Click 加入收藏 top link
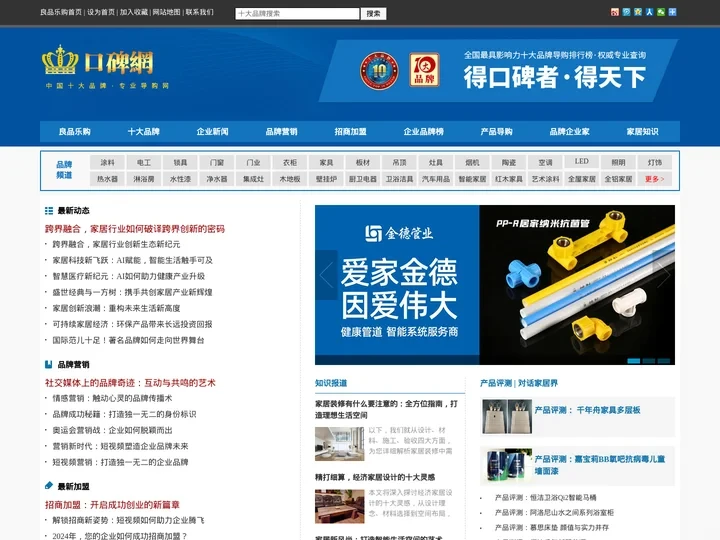The width and height of the screenshot is (720, 540). 134,12
